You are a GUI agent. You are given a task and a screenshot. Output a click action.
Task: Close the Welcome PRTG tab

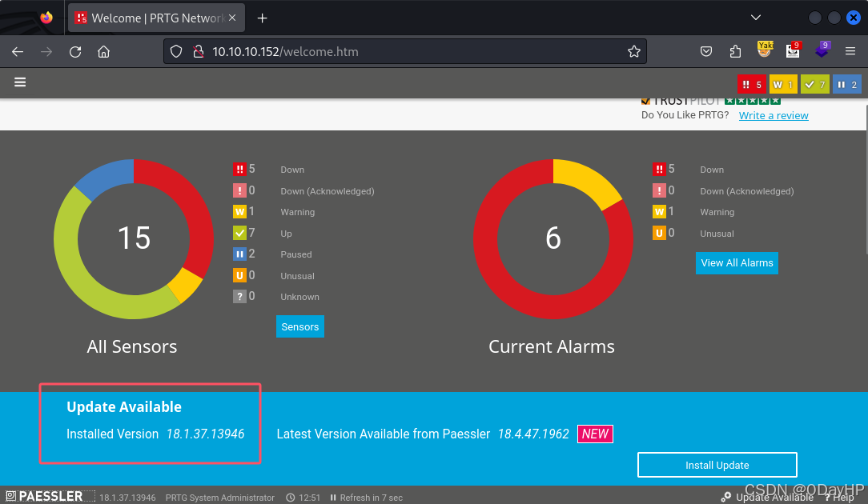coord(232,18)
